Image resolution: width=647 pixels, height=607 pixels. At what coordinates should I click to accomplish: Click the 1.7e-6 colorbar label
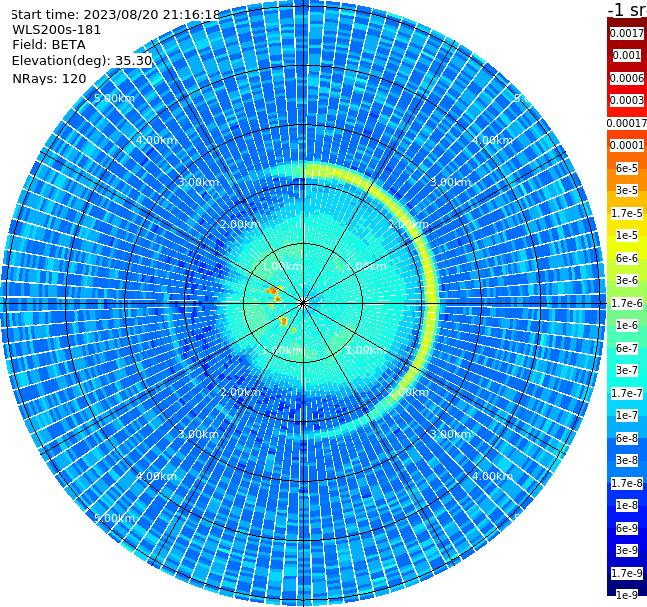click(x=626, y=303)
